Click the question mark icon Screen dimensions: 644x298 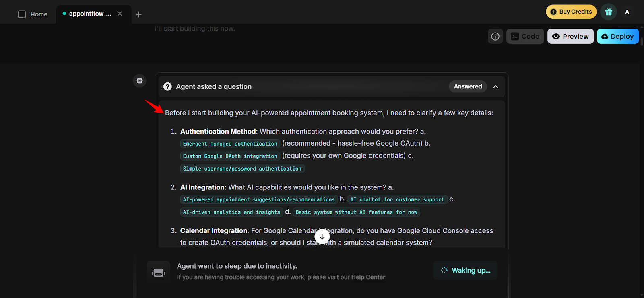(167, 86)
